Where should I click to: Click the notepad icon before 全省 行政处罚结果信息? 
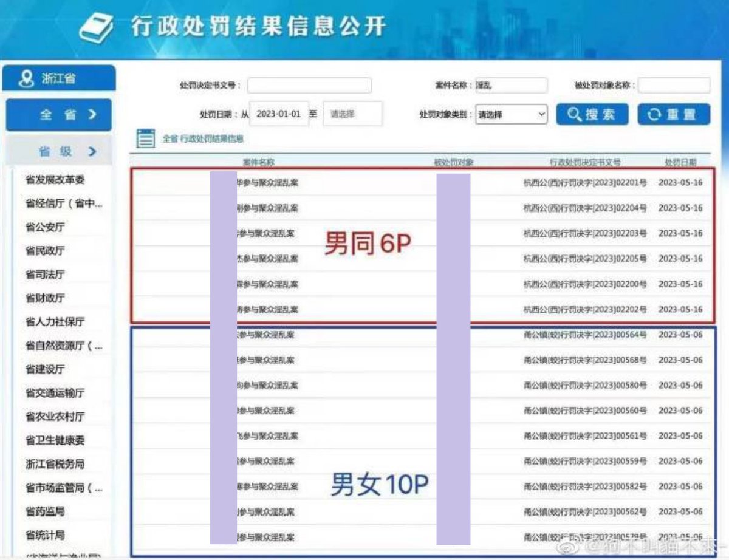pos(145,138)
